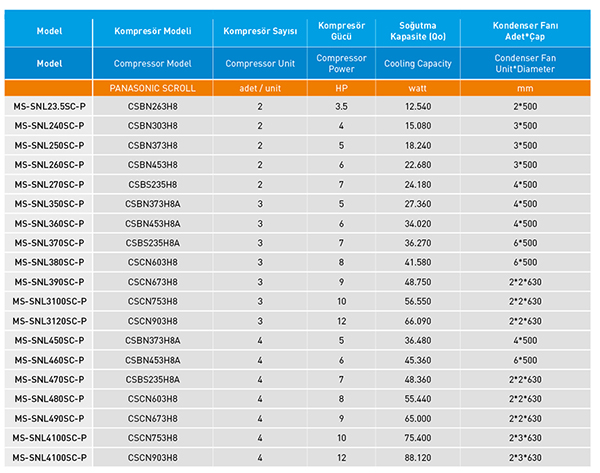
Task: Select the adet / unit cell
Action: 259,87
